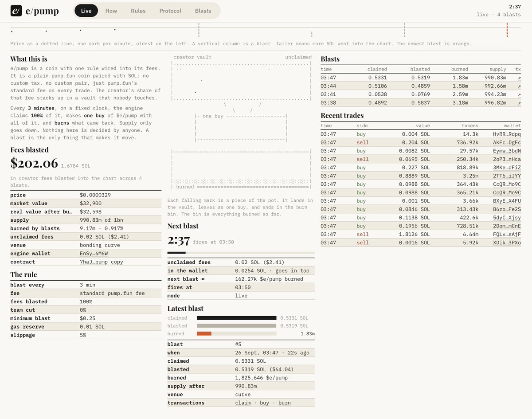The image size is (532, 419).
Task: Click the e/pump logo icon
Action: (16, 11)
